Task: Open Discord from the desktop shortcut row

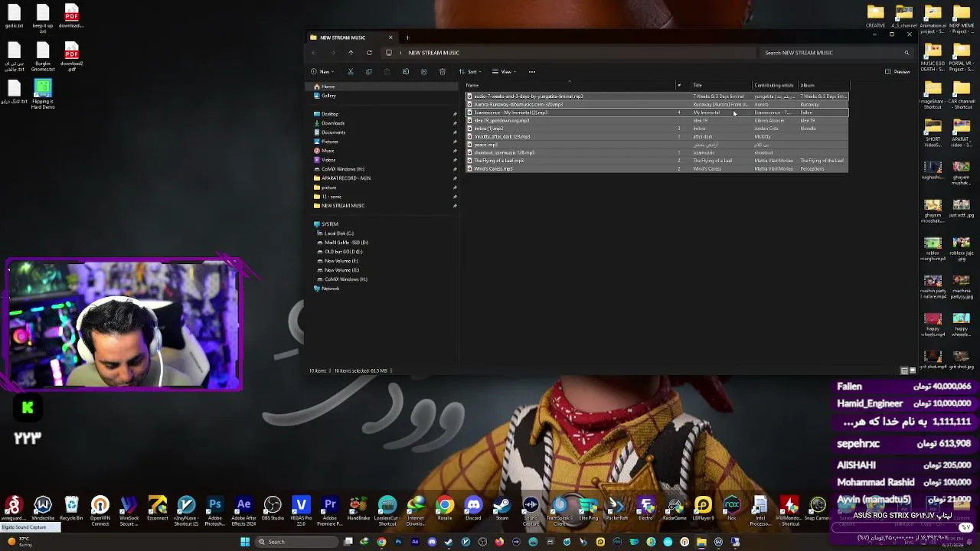Action: pos(473,509)
